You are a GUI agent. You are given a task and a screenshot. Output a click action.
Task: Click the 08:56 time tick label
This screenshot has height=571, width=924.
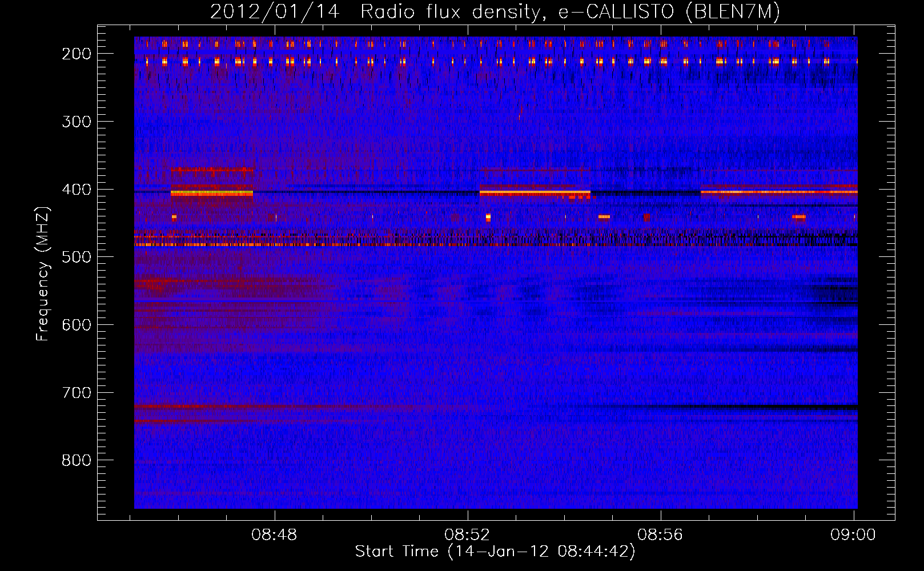coord(661,535)
